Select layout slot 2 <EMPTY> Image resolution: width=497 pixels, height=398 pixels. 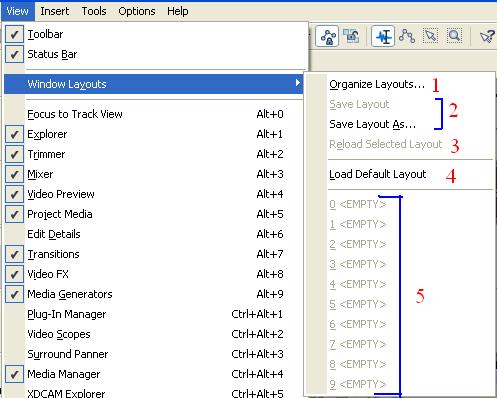358,244
